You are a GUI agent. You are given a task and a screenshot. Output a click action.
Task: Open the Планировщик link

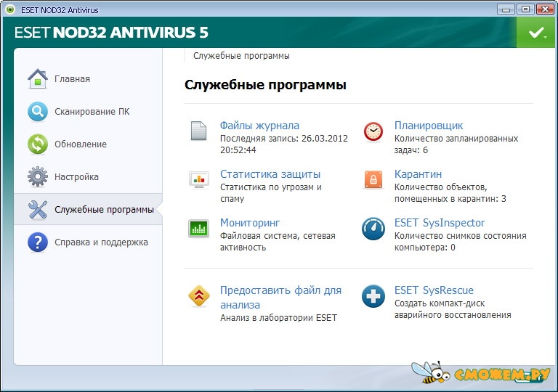pyautogui.click(x=429, y=126)
